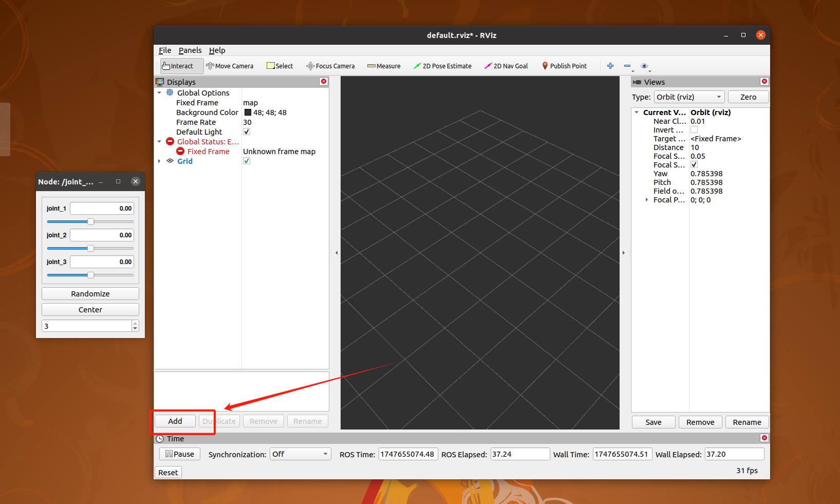The width and height of the screenshot is (840, 504).
Task: Click the minus remove-tool icon
Action: (627, 66)
